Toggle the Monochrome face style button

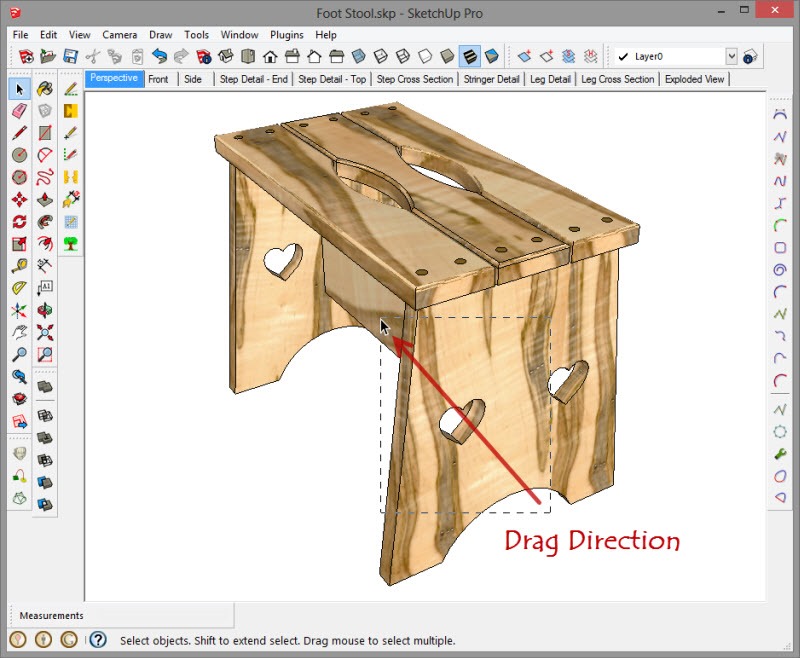[x=491, y=57]
